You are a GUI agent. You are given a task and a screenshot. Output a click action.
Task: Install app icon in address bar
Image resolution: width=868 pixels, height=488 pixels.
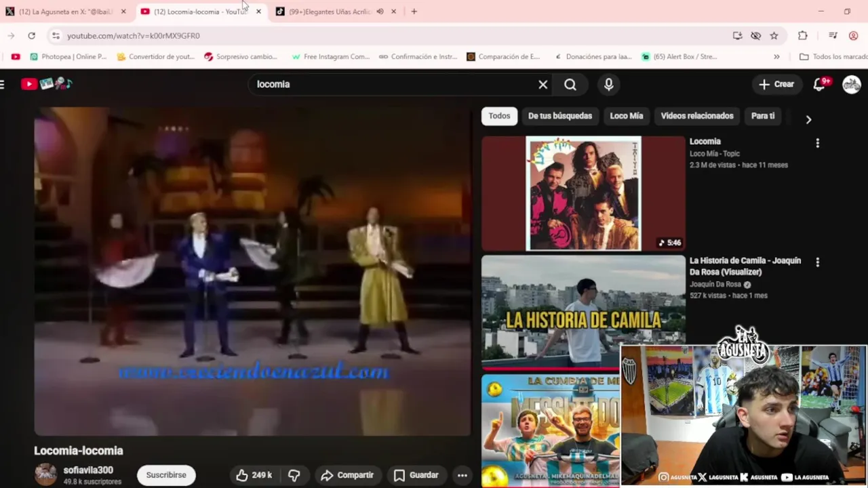[737, 35]
